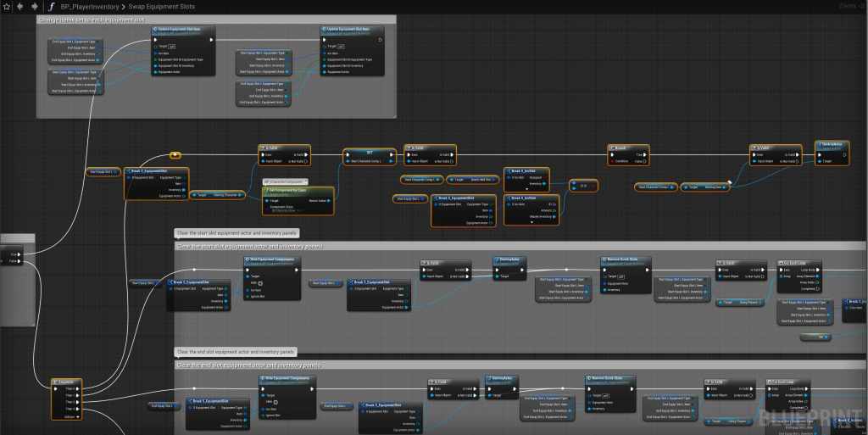Select the reroute node on the top execution wire

(x=175, y=155)
